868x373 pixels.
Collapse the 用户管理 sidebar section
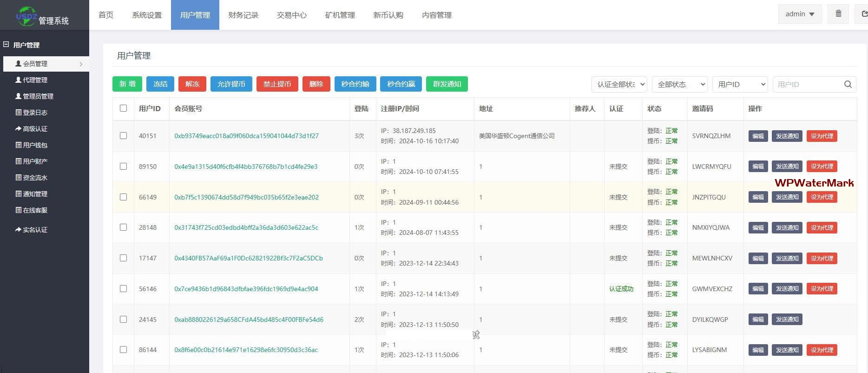(x=7, y=45)
